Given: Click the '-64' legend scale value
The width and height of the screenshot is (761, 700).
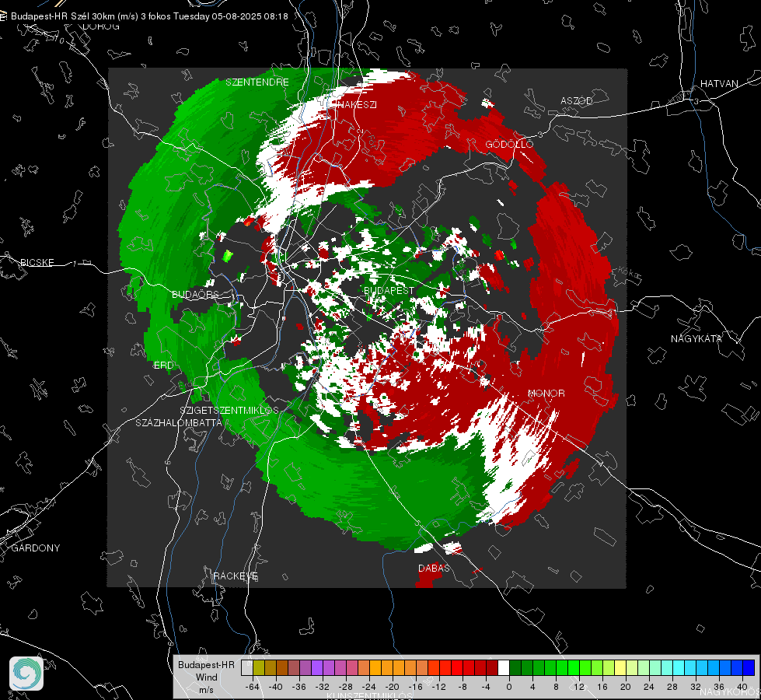Looking at the screenshot, I should (253, 687).
